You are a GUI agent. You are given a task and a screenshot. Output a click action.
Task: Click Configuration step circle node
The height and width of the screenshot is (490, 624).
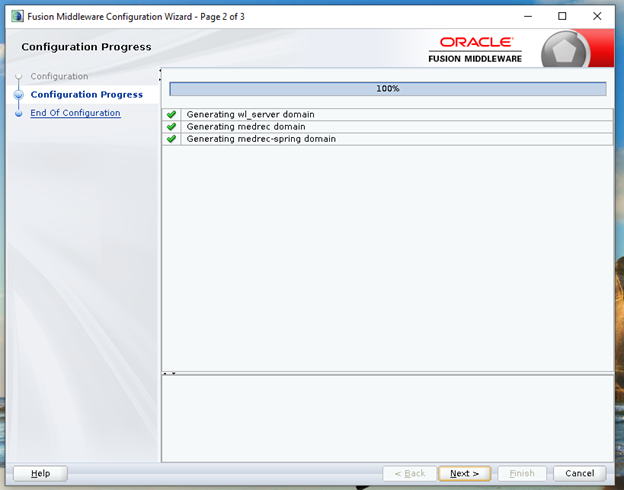pyautogui.click(x=18, y=76)
